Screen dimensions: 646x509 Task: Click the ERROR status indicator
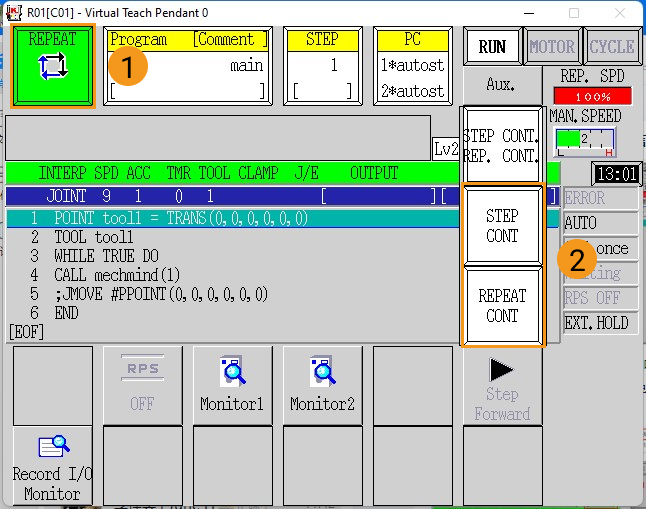point(600,198)
